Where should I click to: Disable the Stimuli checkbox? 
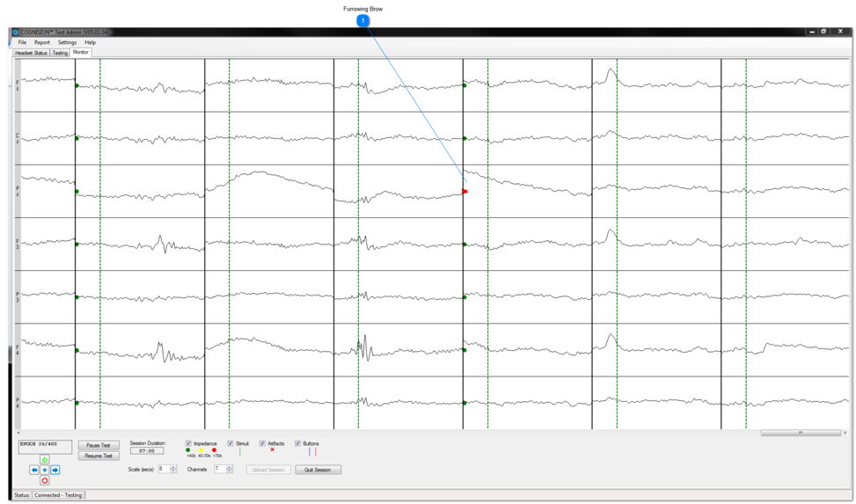point(230,443)
